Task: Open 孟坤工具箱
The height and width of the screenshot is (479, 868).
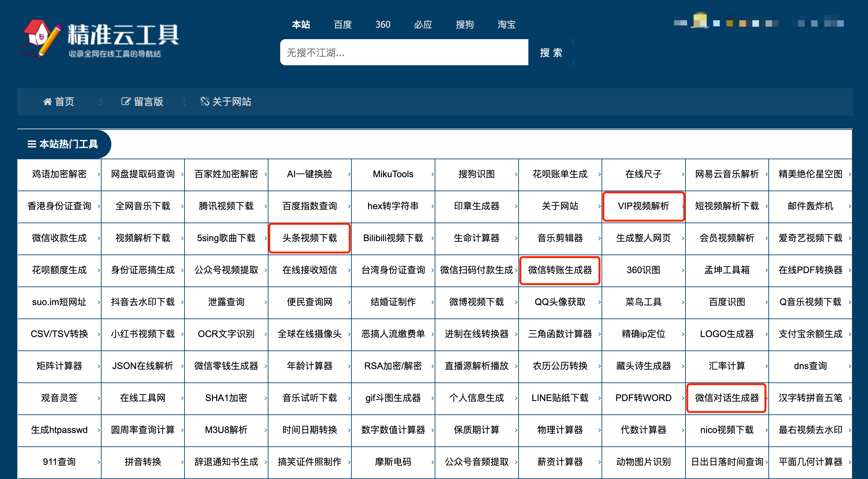Action: pos(727,270)
